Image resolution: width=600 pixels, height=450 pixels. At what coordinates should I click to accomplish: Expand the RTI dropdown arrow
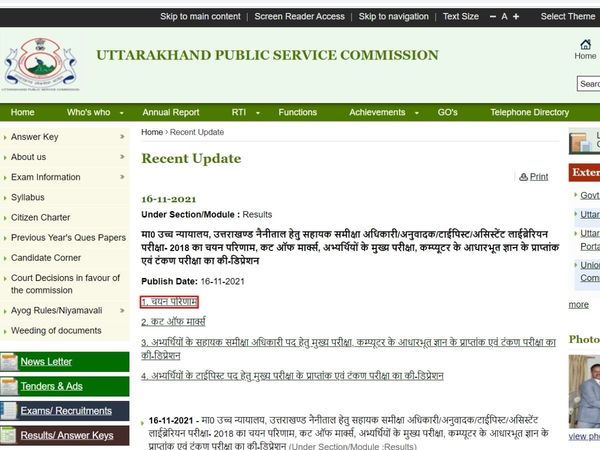pos(258,113)
